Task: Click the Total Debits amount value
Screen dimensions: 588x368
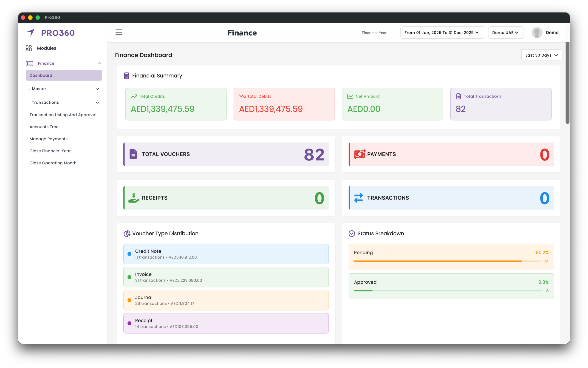Action: [x=271, y=109]
